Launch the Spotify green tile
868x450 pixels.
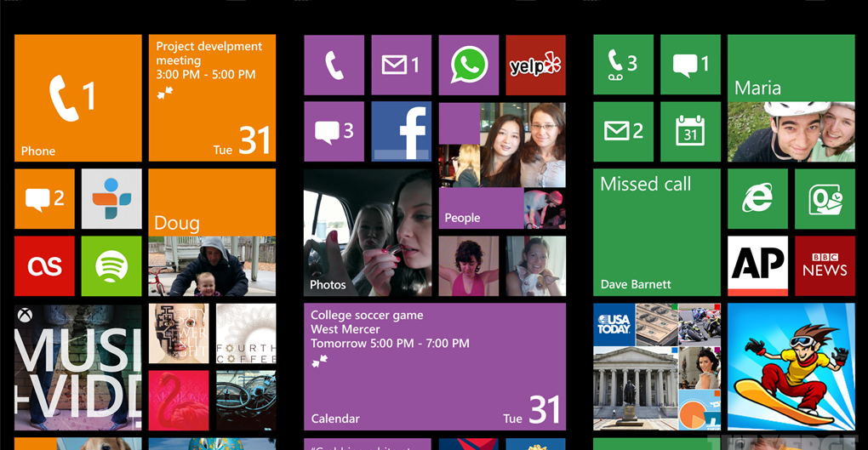[111, 266]
